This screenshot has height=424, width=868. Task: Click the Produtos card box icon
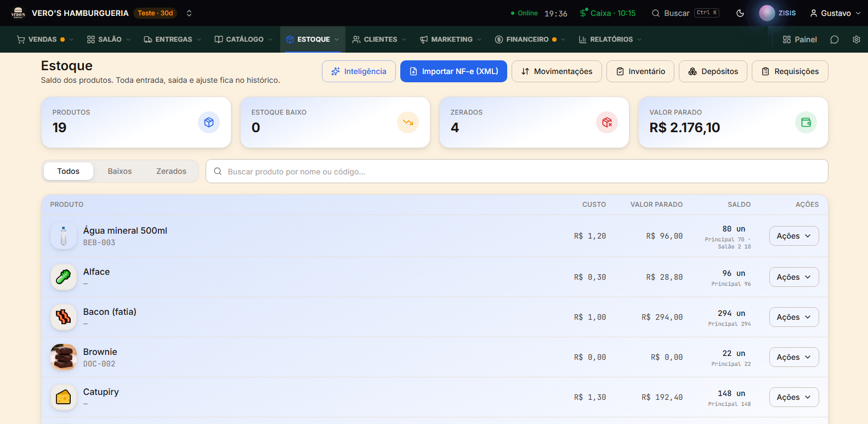pos(209,122)
